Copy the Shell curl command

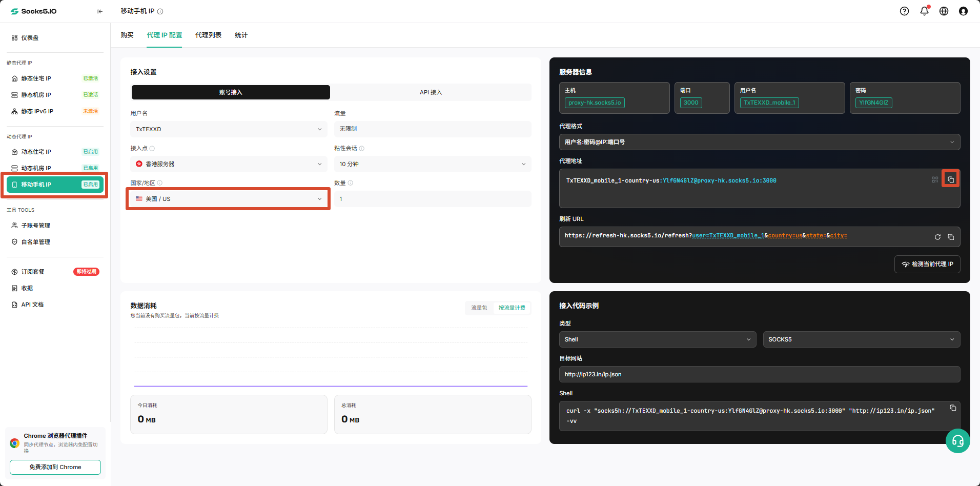click(953, 408)
